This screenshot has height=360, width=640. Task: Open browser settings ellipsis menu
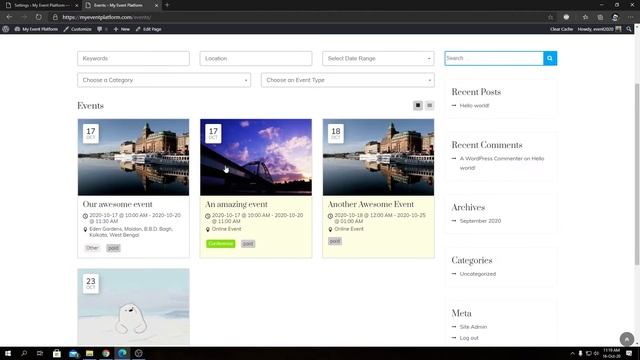click(x=631, y=17)
